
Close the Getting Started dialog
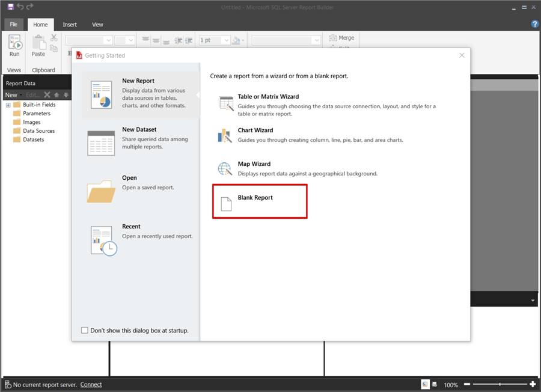pos(462,55)
